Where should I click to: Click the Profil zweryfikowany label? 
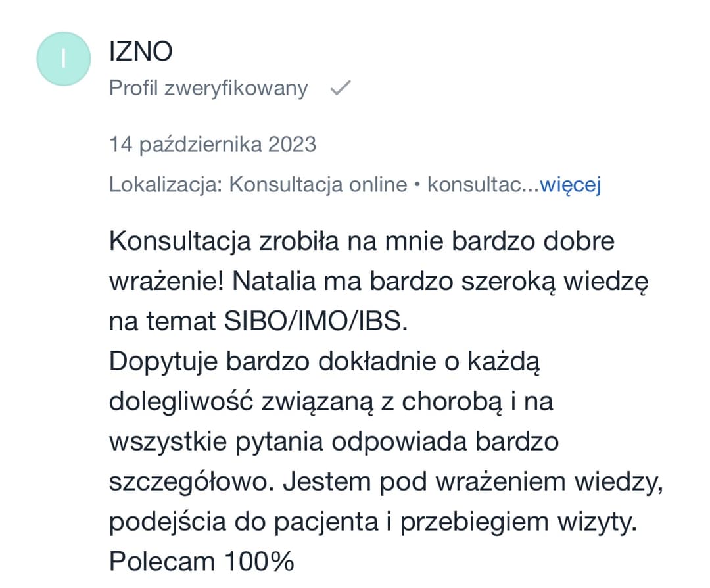[208, 88]
